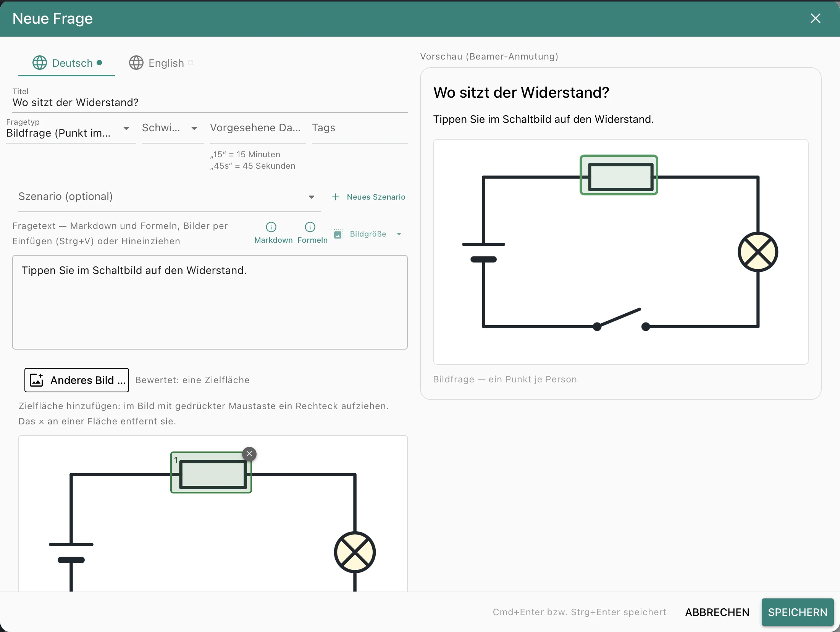Click the Bildgröße image icon
Screen dimensions: 840x632
tap(338, 234)
